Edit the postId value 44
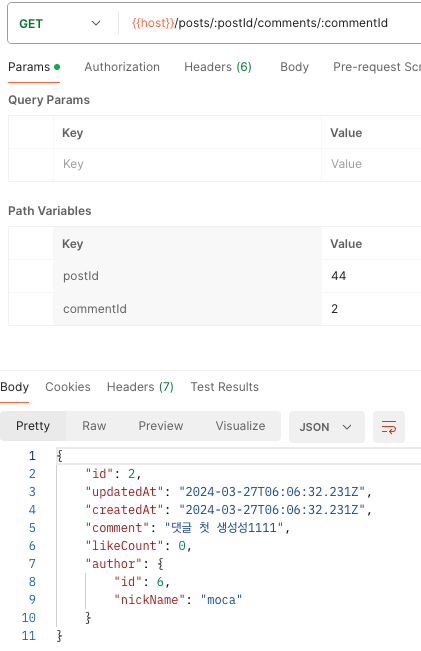421x651 pixels. click(371, 276)
